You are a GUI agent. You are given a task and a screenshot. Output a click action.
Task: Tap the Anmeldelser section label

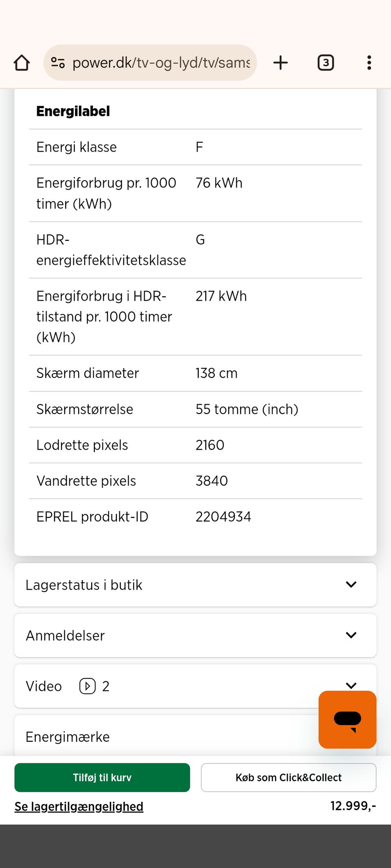65,635
